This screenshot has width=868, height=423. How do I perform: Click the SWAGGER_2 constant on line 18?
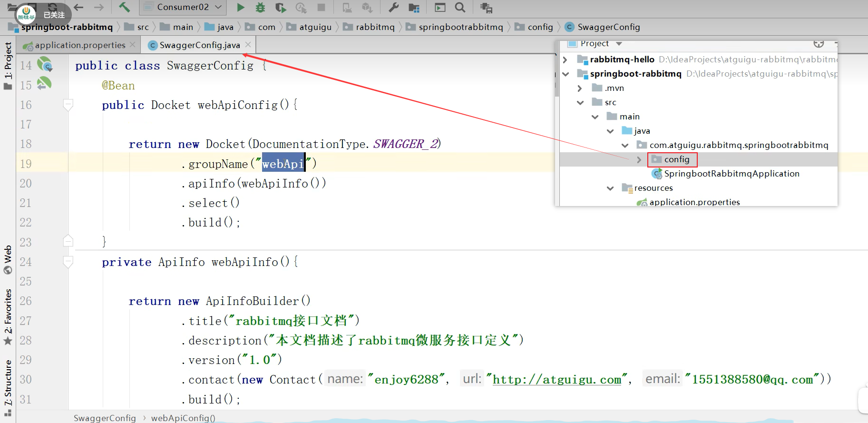[406, 144]
